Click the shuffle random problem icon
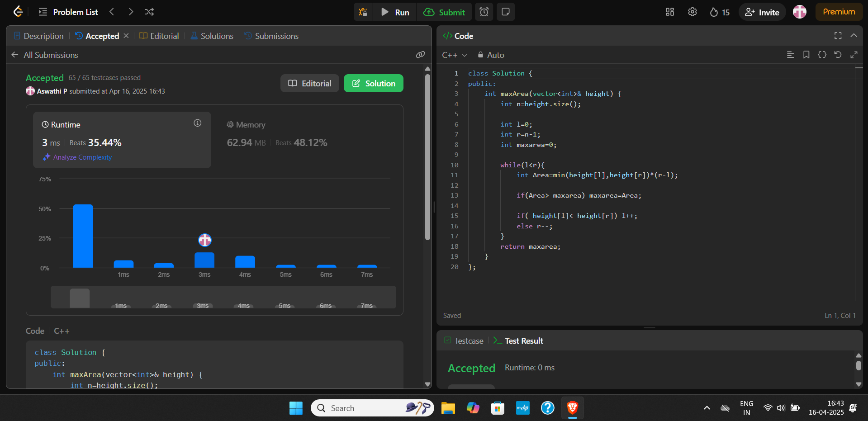The image size is (868, 421). click(x=149, y=12)
